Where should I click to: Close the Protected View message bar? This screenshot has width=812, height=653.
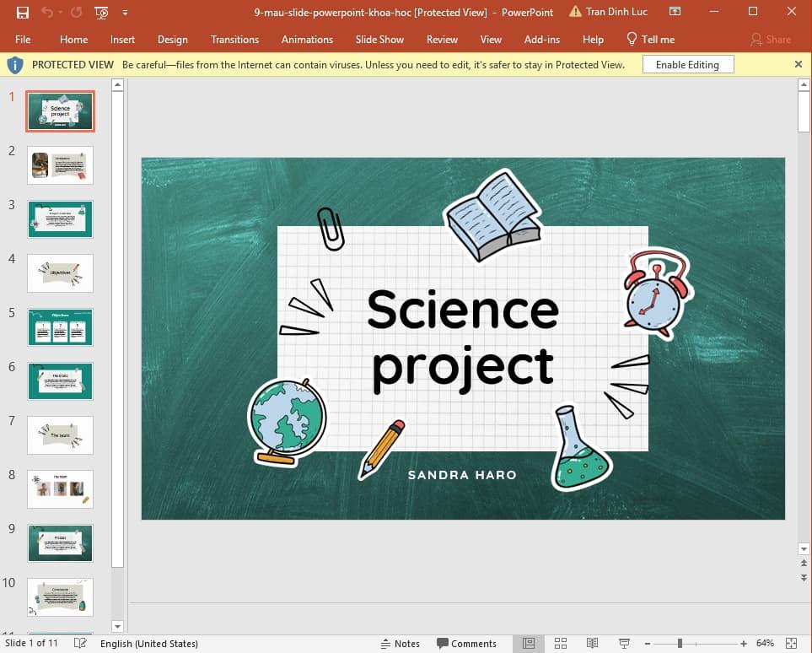point(799,64)
